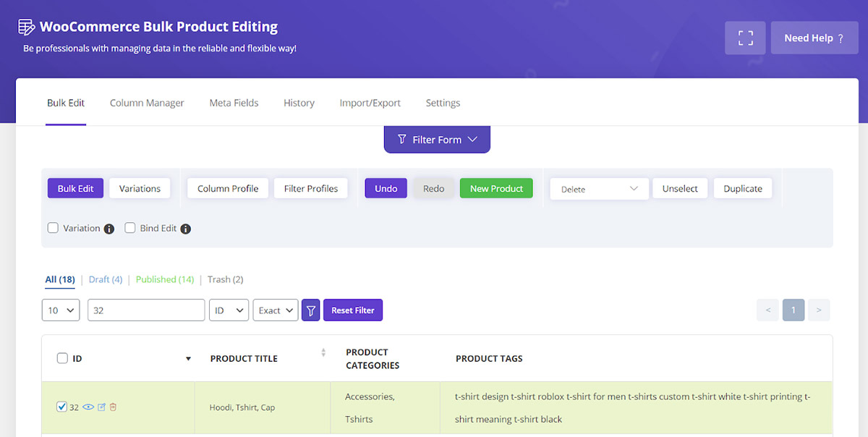Click the product title cell 'Hoodi, Tshirt, Cap'
Screen dimensions: 868x437
click(263, 408)
